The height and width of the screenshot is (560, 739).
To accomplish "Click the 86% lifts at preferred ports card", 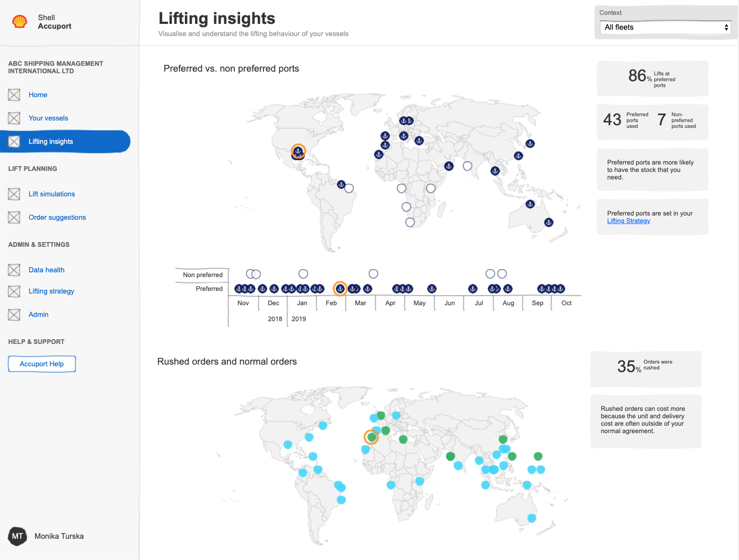I will pyautogui.click(x=652, y=79).
